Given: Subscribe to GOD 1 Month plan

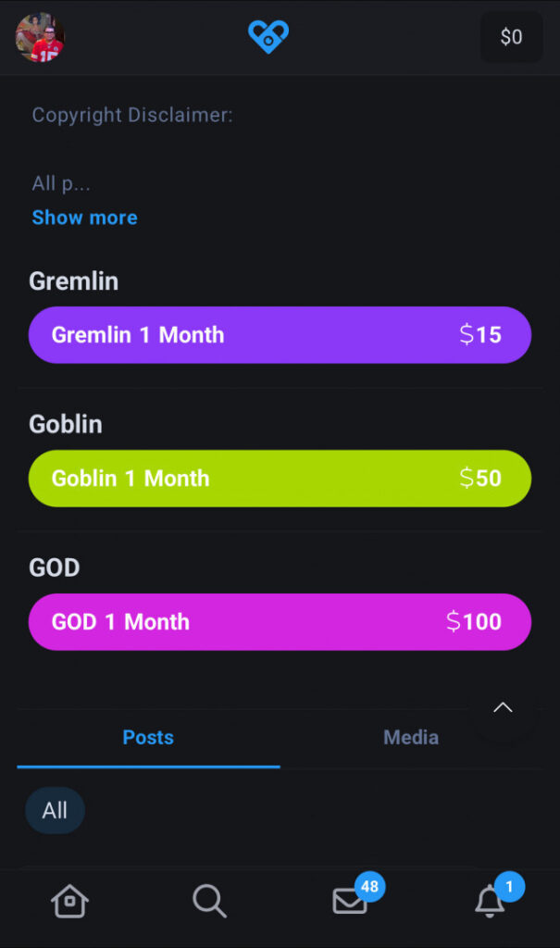Looking at the screenshot, I should pos(280,622).
